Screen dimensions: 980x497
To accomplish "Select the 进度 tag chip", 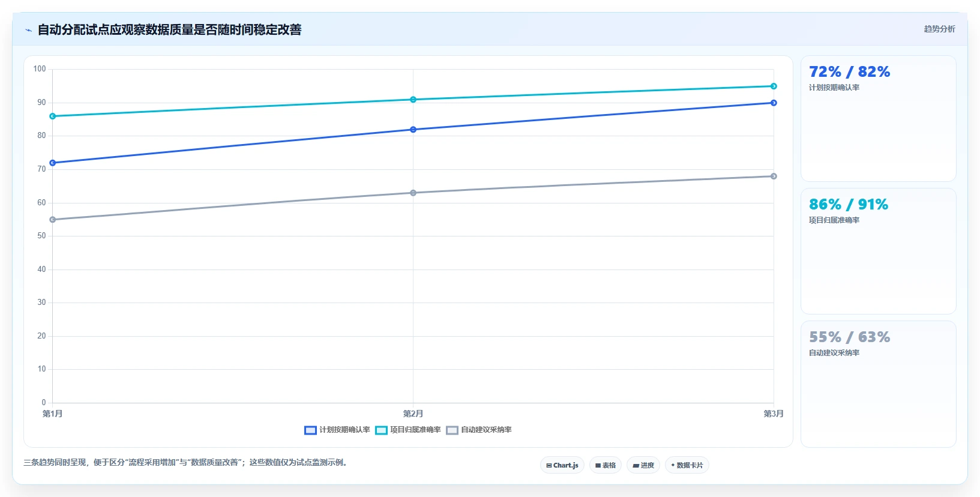I will [643, 465].
